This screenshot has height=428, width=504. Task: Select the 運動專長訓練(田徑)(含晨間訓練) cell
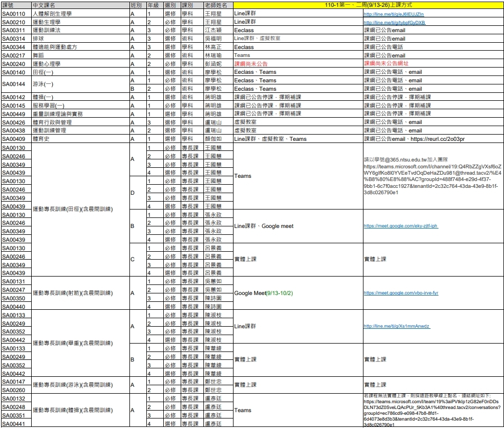81,210
